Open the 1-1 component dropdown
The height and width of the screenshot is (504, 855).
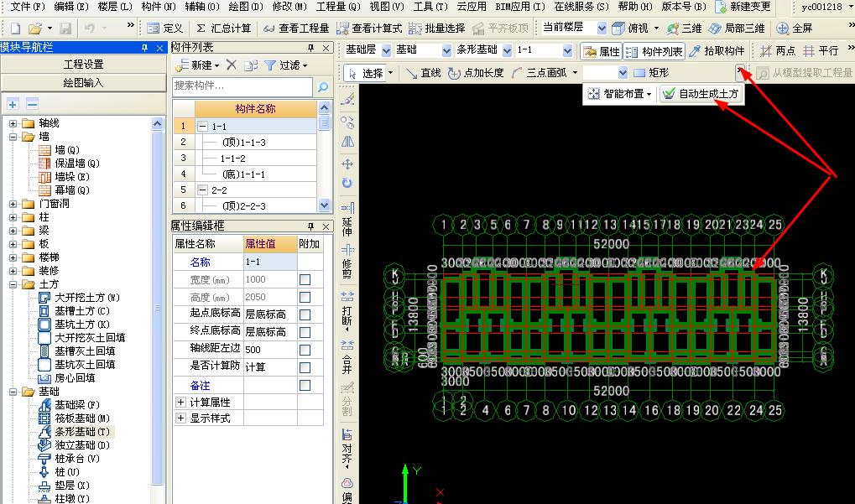(x=568, y=50)
